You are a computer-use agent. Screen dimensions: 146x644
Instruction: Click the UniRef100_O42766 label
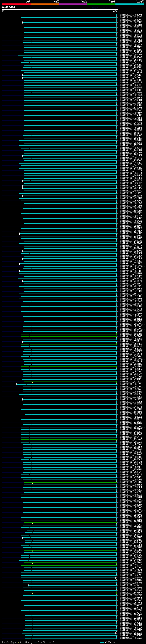131,337
